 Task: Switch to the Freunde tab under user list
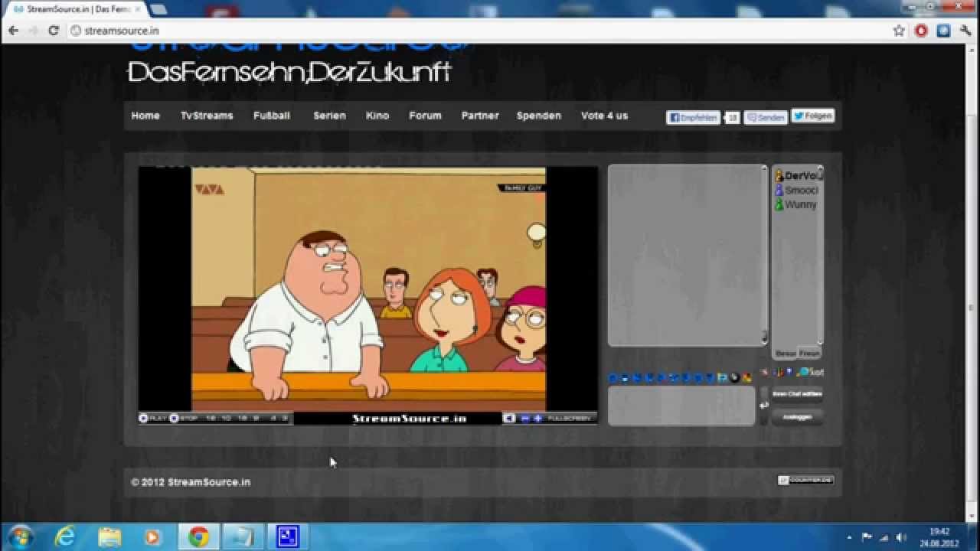coord(809,354)
